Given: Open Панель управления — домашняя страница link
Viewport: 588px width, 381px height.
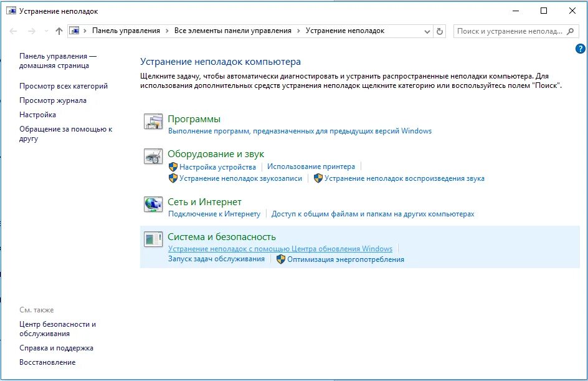Looking at the screenshot, I should click(58, 60).
